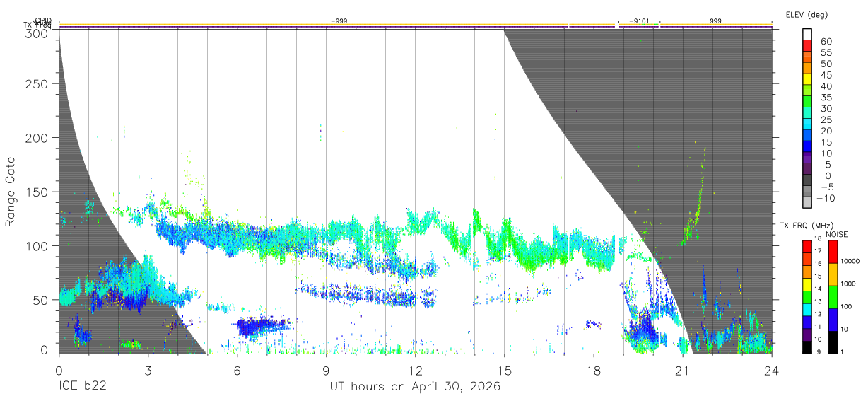Click the '55' label on ELEV legend
The height and width of the screenshot is (401, 868).
click(x=826, y=53)
